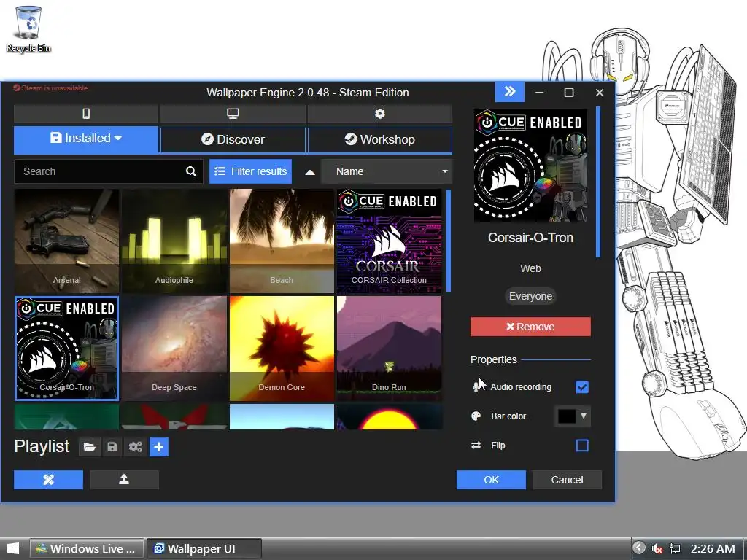Show hidden tray icons arrow
Viewport: 747px width, 560px height.
tap(639, 548)
